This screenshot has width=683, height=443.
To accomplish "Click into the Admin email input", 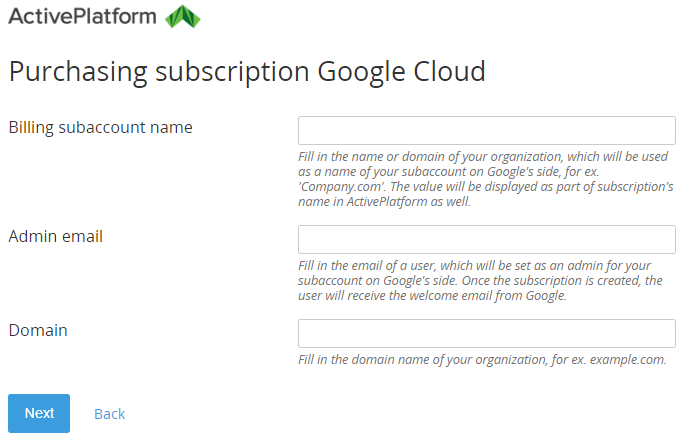I will coord(487,239).
